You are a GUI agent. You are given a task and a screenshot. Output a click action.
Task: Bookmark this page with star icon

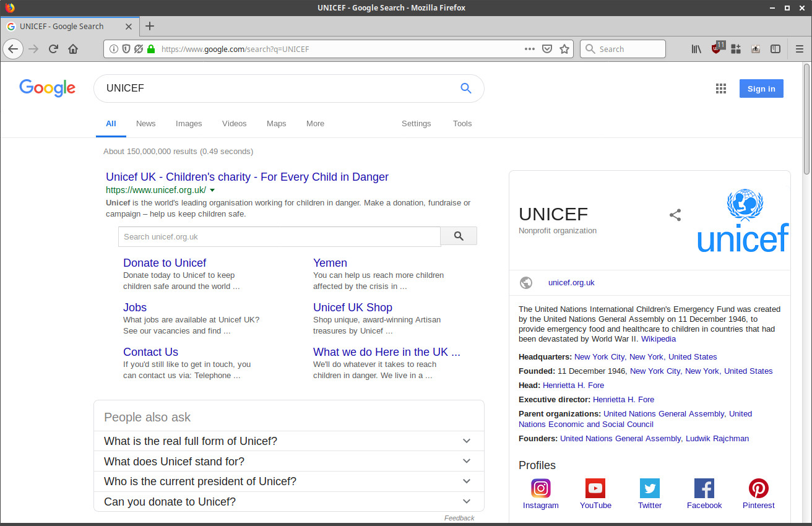click(x=564, y=49)
